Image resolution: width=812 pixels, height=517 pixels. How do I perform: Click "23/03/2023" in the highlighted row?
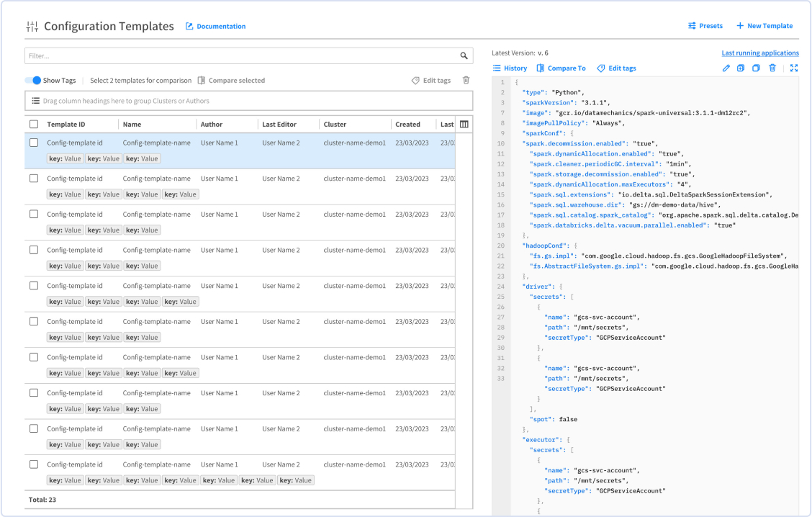point(412,143)
